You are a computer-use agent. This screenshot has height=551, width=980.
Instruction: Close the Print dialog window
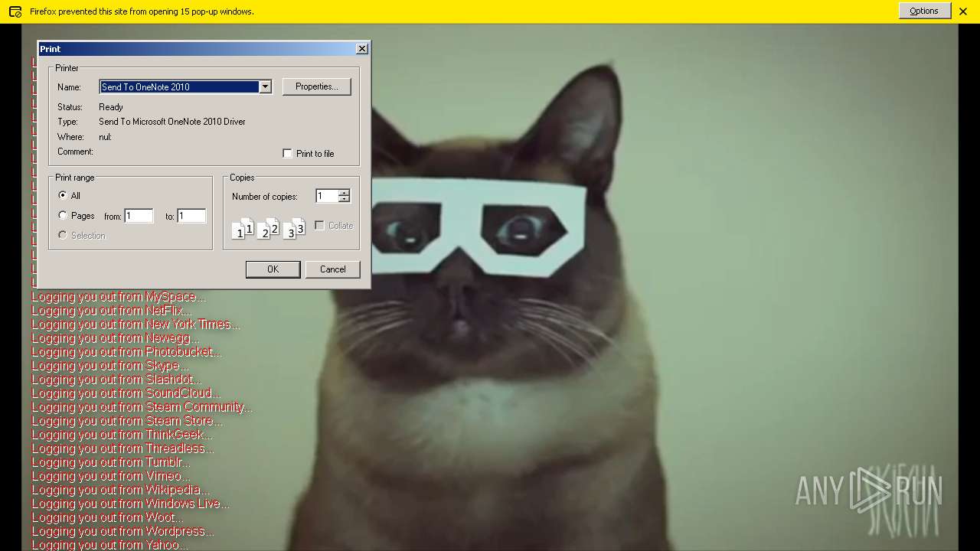coord(362,49)
